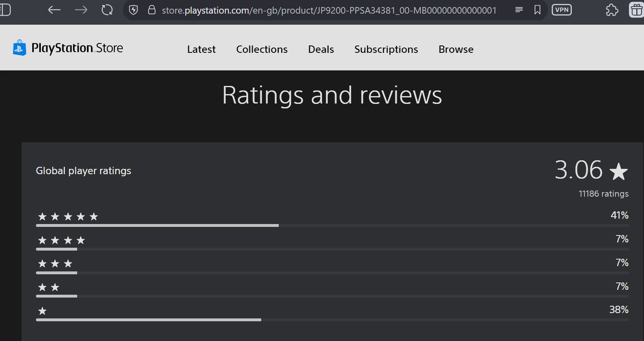
Task: Go back with the browser back arrow
Action: [x=54, y=10]
